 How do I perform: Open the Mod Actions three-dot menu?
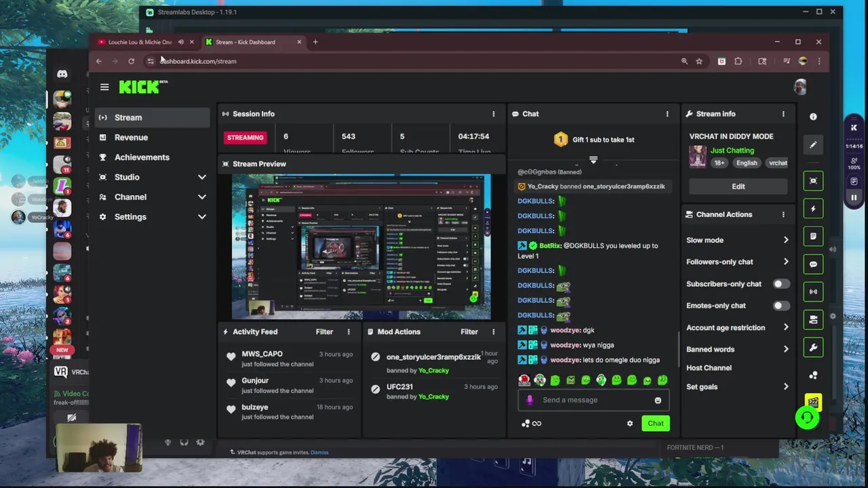coord(494,332)
